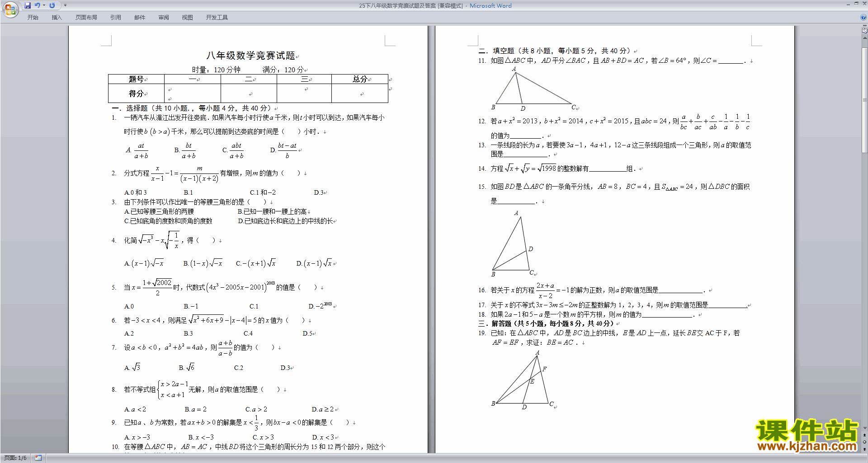The image size is (868, 463).
Task: Click option C.2 in question 7
Action: tap(239, 368)
